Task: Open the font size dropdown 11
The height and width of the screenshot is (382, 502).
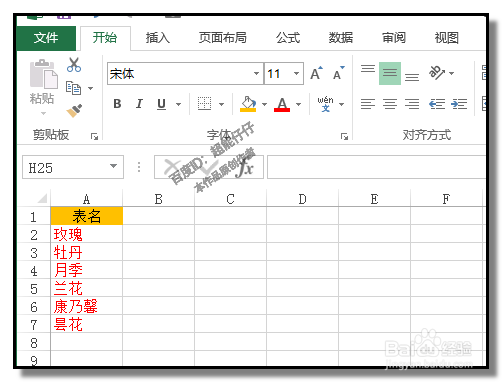Action: click(296, 73)
